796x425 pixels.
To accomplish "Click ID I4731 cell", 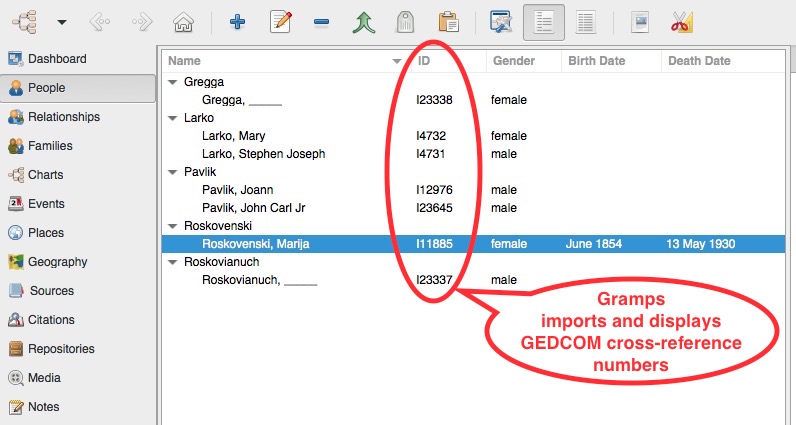I will [x=430, y=154].
